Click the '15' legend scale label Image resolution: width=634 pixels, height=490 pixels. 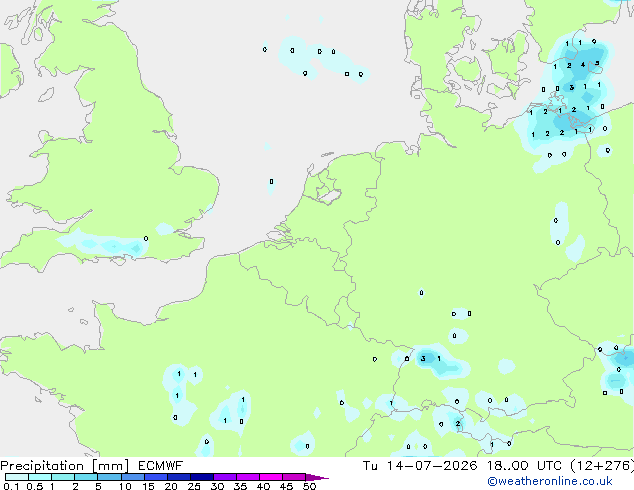tap(148, 486)
